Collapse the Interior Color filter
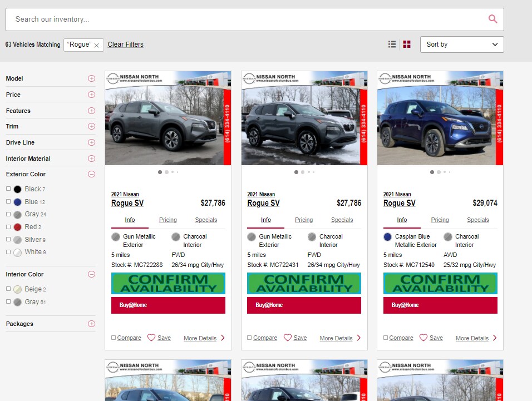 coord(92,274)
